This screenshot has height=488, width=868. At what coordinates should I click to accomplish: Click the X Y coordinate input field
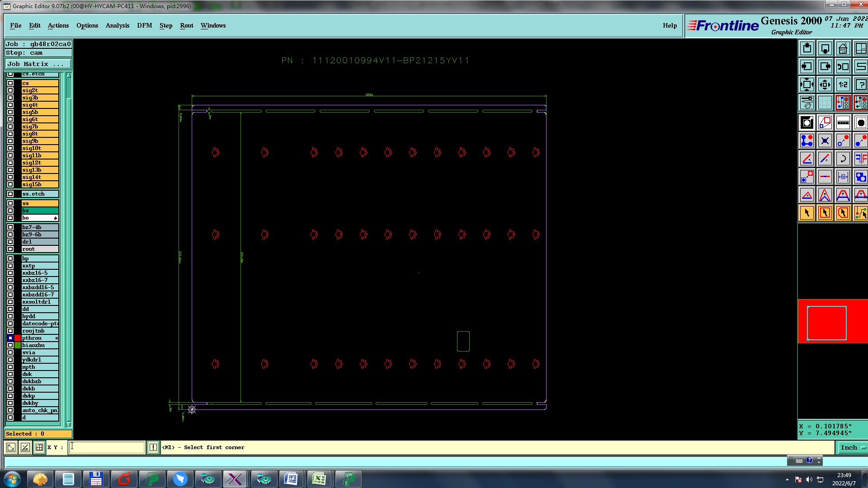tap(107, 447)
